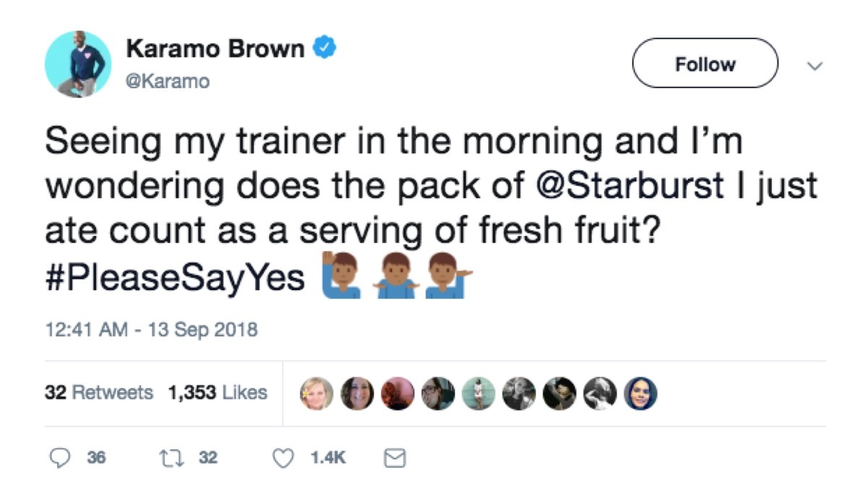Like the tweet using the heart icon

tap(281, 457)
